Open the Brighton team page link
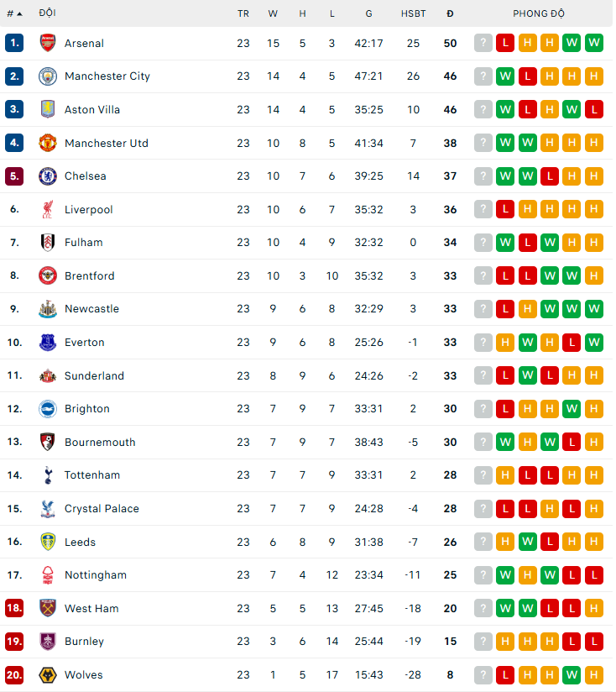 pyautogui.click(x=86, y=409)
